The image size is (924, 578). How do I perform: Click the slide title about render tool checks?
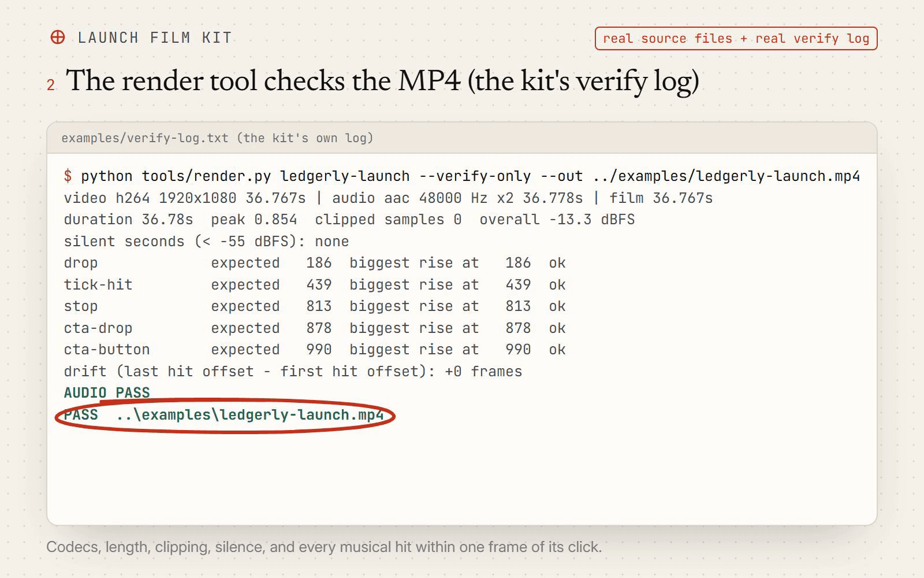pyautogui.click(x=382, y=81)
